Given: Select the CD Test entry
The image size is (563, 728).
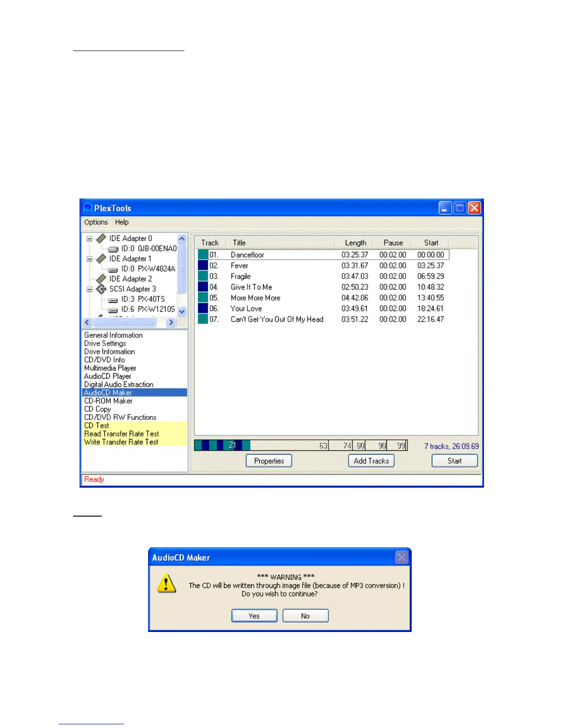Looking at the screenshot, I should (x=135, y=426).
